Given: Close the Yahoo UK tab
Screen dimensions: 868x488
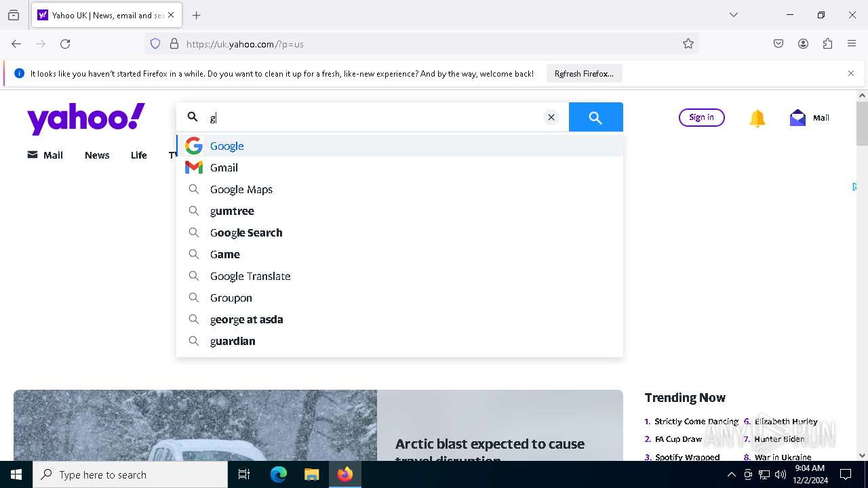Looking at the screenshot, I should coord(171,15).
